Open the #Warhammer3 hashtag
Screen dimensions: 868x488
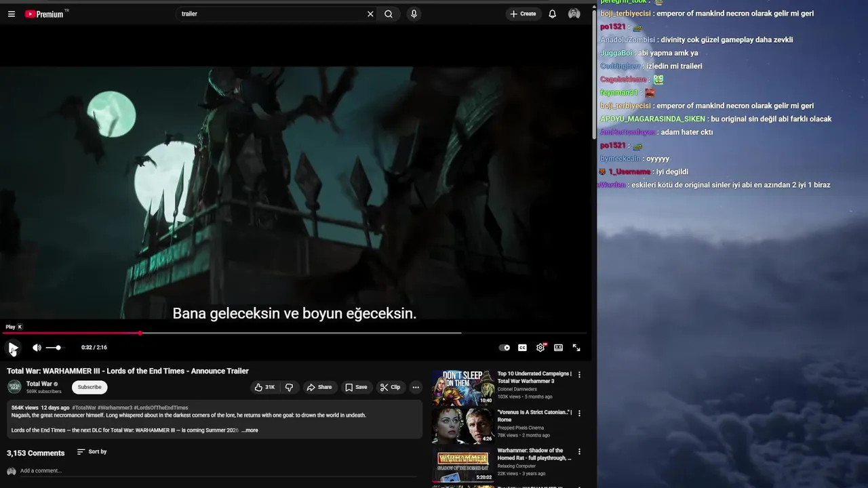(115, 408)
